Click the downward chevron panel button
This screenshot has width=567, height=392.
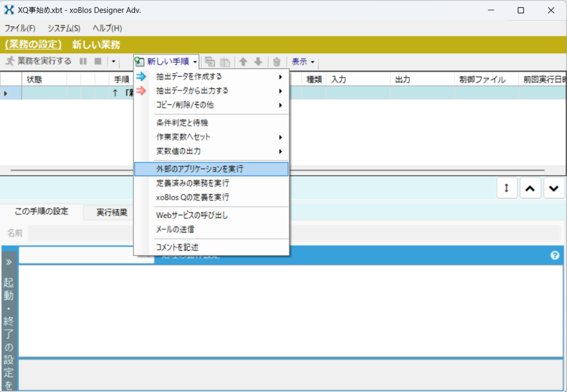coord(554,188)
